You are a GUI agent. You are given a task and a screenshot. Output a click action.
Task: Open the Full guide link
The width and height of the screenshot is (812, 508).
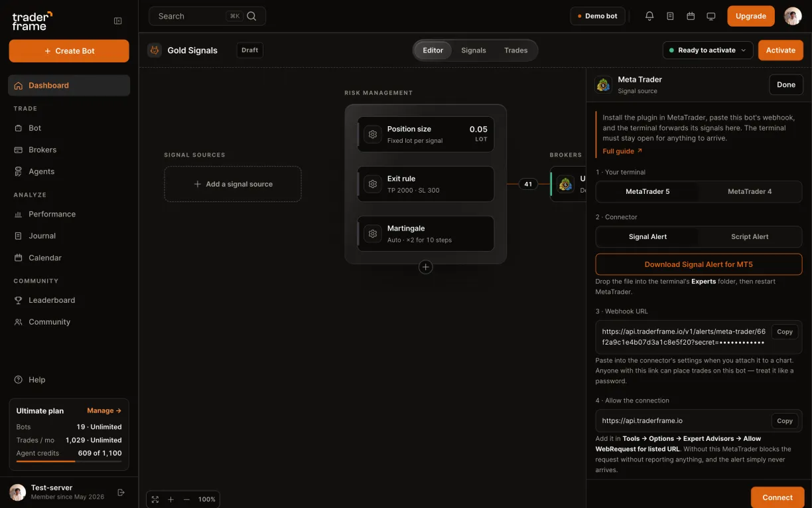pos(622,151)
